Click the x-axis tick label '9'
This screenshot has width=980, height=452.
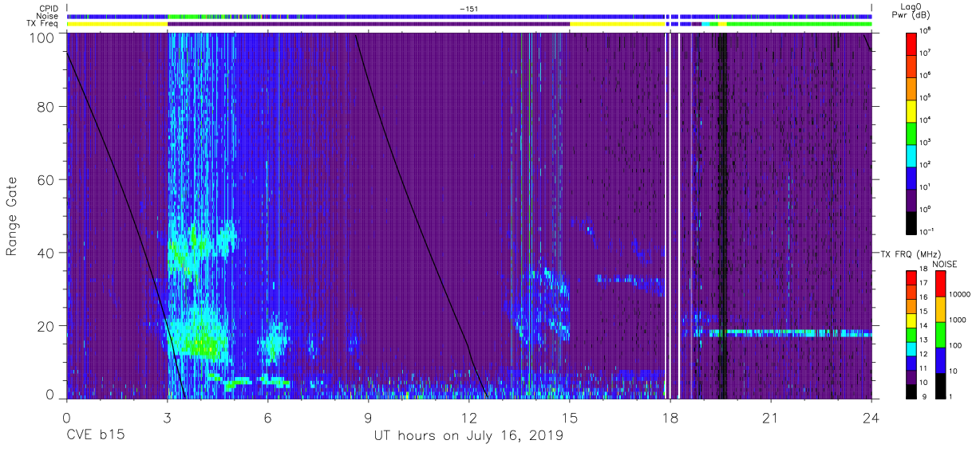(368, 418)
